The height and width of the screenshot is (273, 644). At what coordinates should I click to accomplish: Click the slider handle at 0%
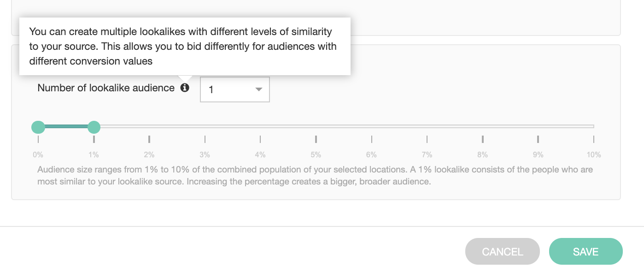38,127
